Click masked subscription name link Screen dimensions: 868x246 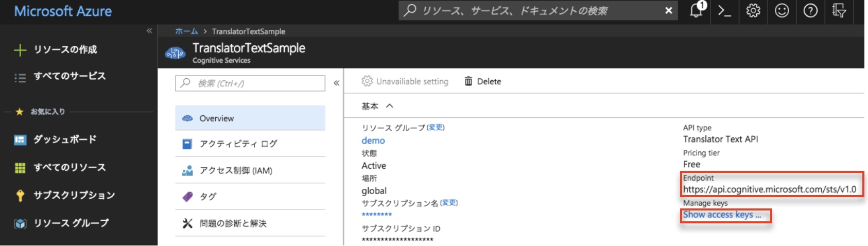pyautogui.click(x=377, y=215)
